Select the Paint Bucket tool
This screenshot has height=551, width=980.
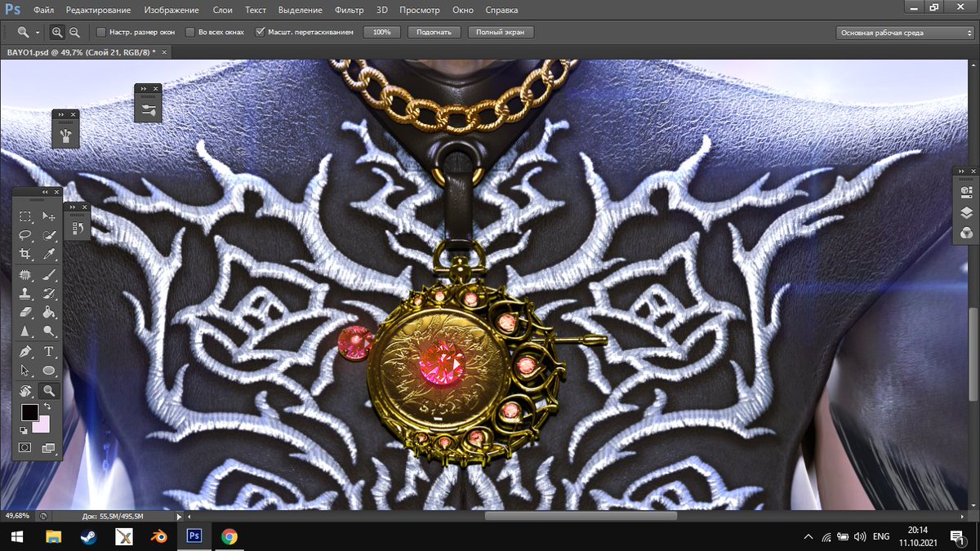click(x=49, y=312)
